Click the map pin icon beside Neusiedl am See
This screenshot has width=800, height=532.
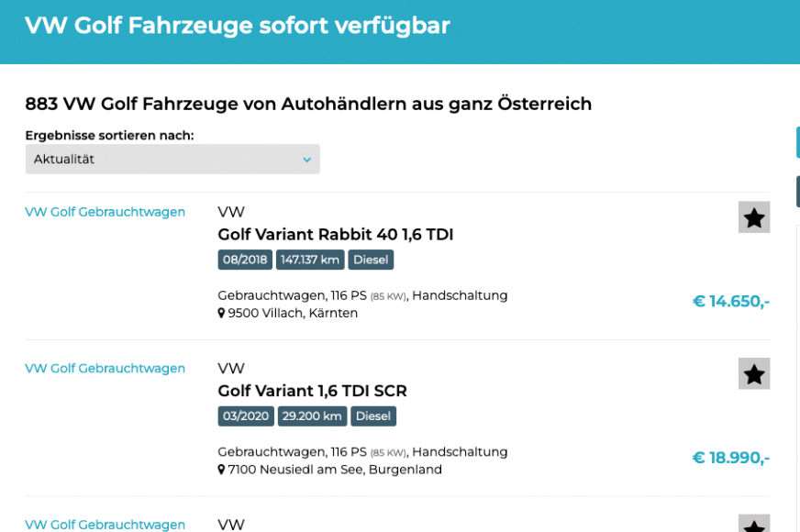(x=221, y=470)
